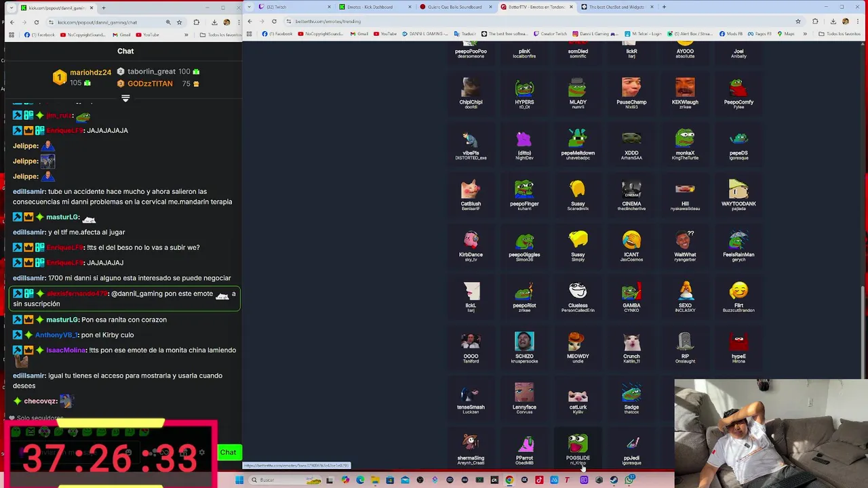
Task: Bookmark the BetterTTV page with star icon
Action: [x=797, y=21]
